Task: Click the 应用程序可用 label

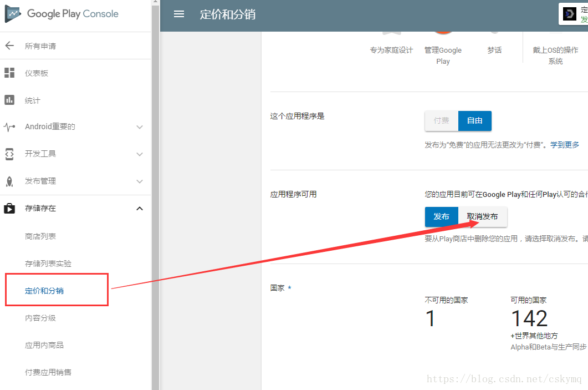Action: [x=293, y=194]
